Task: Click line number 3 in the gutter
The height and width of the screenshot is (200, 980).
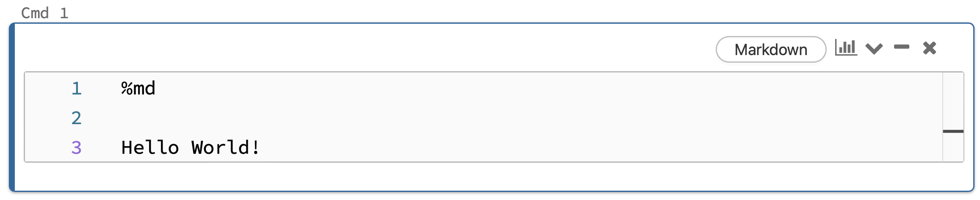Action: click(x=76, y=148)
